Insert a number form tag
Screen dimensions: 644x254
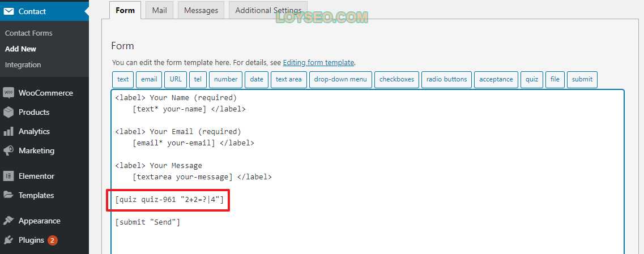tap(226, 80)
